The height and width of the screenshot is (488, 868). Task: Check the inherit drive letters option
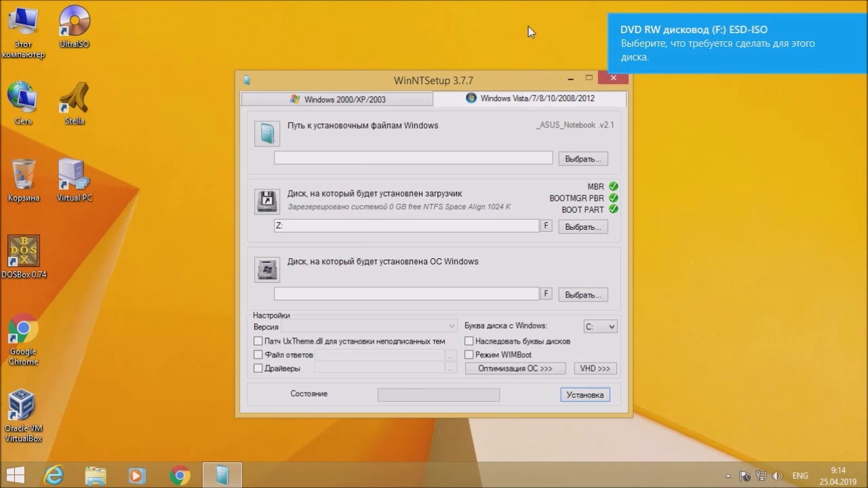coord(469,341)
